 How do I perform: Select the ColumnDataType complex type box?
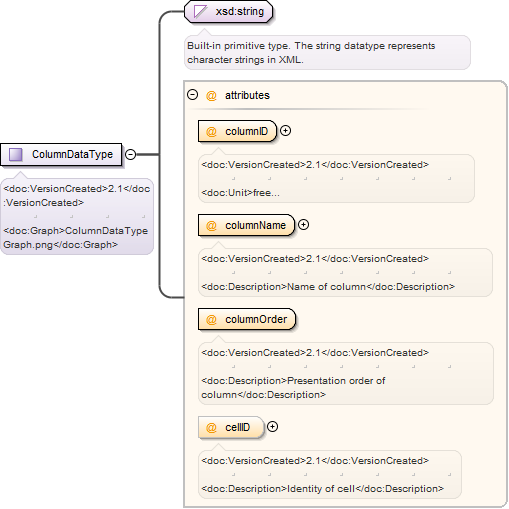[61, 154]
